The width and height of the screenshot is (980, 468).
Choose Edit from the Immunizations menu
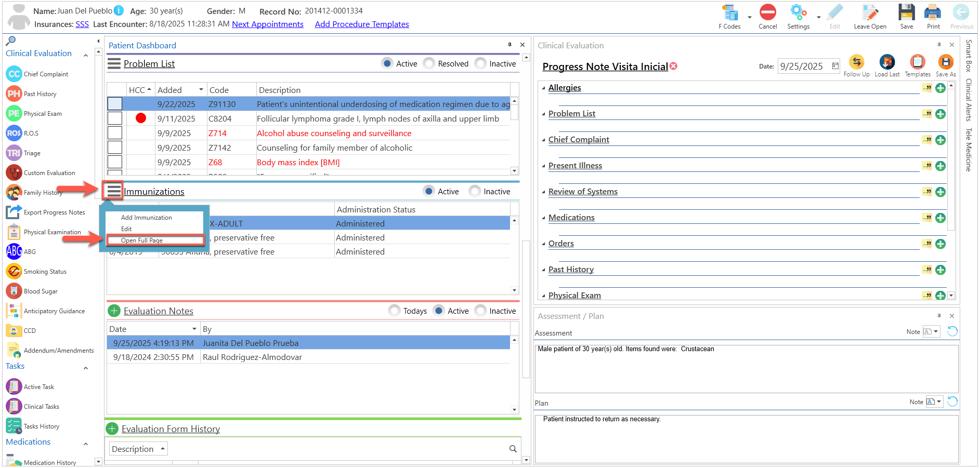click(x=126, y=229)
